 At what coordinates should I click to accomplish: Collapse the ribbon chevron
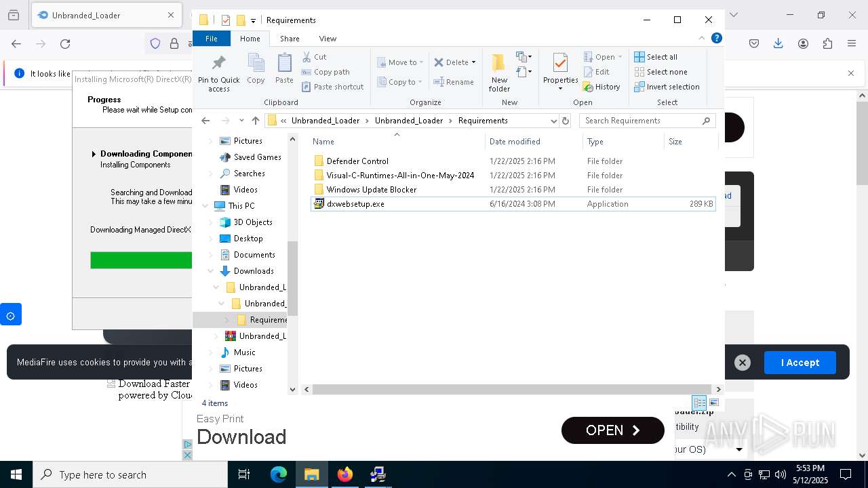[702, 39]
